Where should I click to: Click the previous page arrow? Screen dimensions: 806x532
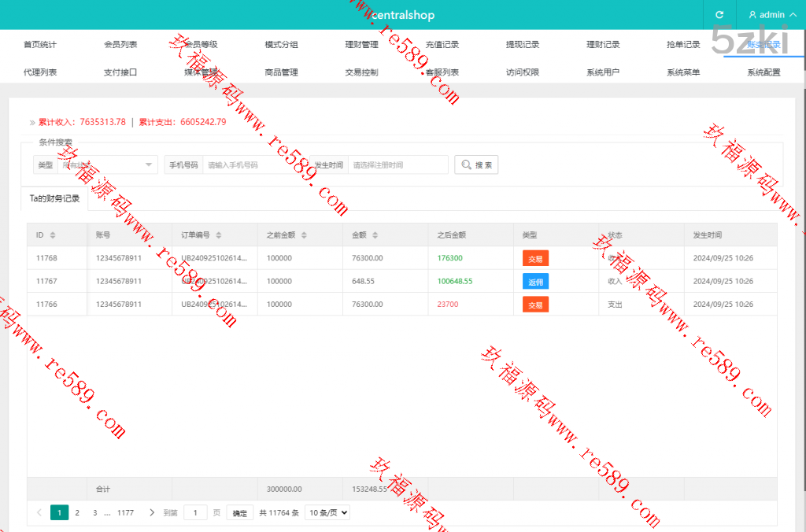click(39, 512)
